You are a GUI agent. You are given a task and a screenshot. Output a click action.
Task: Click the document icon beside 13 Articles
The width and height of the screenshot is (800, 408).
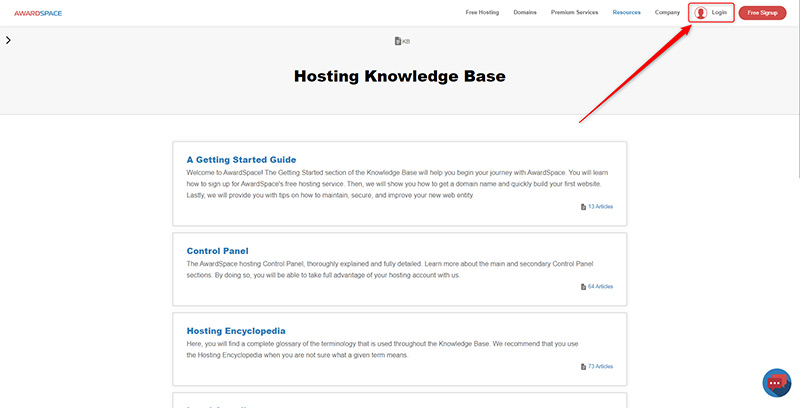583,207
